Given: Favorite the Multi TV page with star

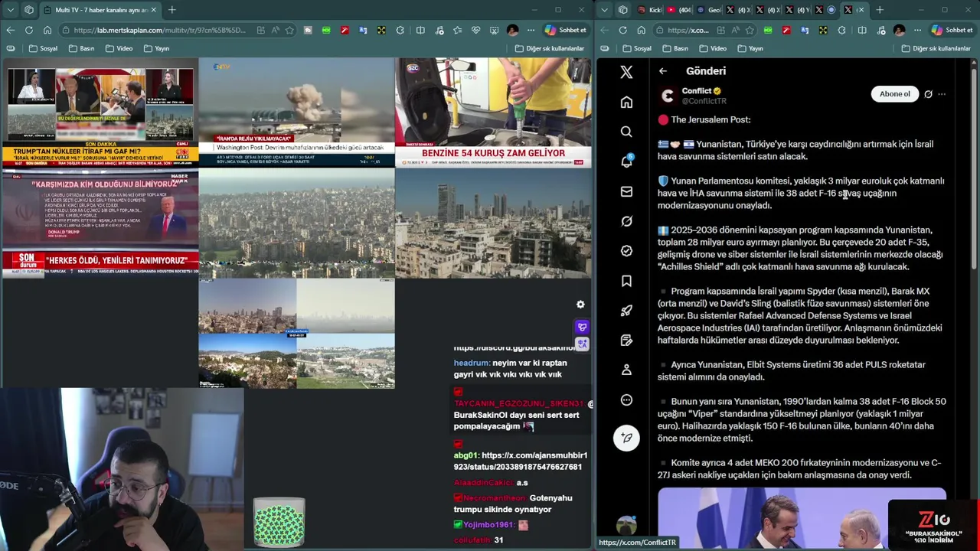Looking at the screenshot, I should pos(289,30).
